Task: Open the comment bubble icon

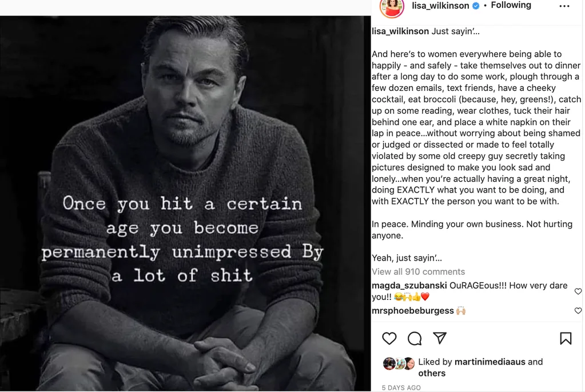Action: pyautogui.click(x=415, y=338)
